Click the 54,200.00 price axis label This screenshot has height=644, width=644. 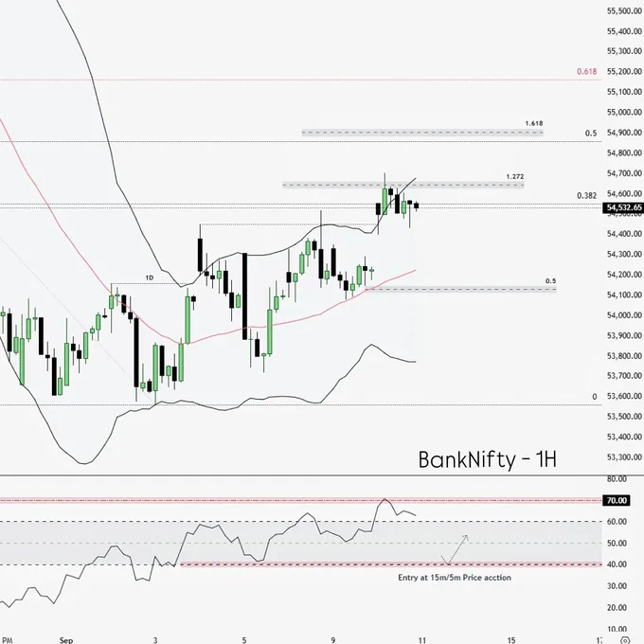624,275
